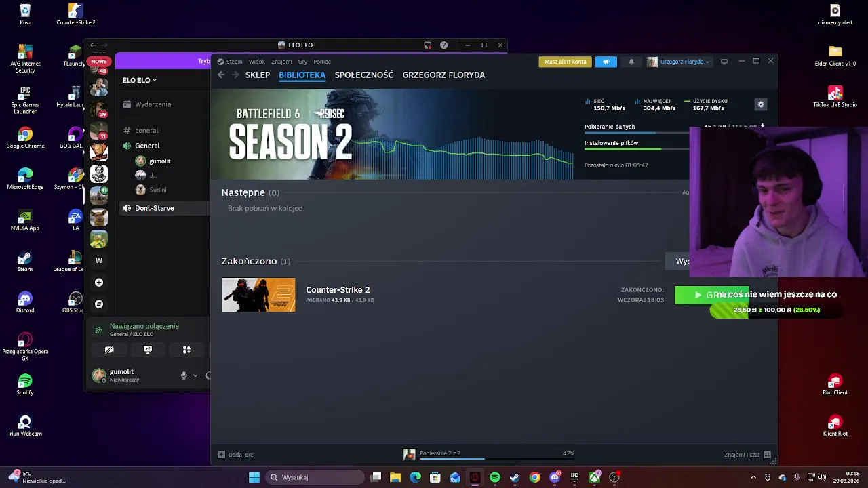
Task: Open ELO ELO server dropdown in Discord
Action: click(x=140, y=80)
